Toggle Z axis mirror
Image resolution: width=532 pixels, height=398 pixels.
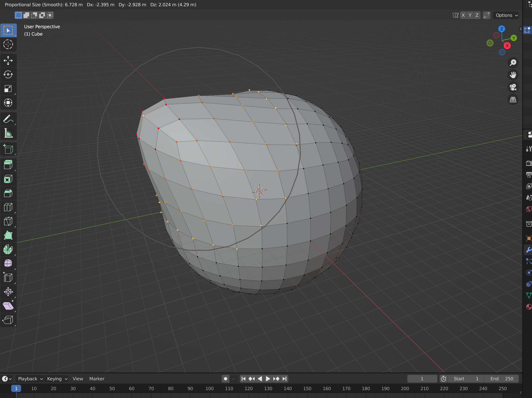pos(477,15)
